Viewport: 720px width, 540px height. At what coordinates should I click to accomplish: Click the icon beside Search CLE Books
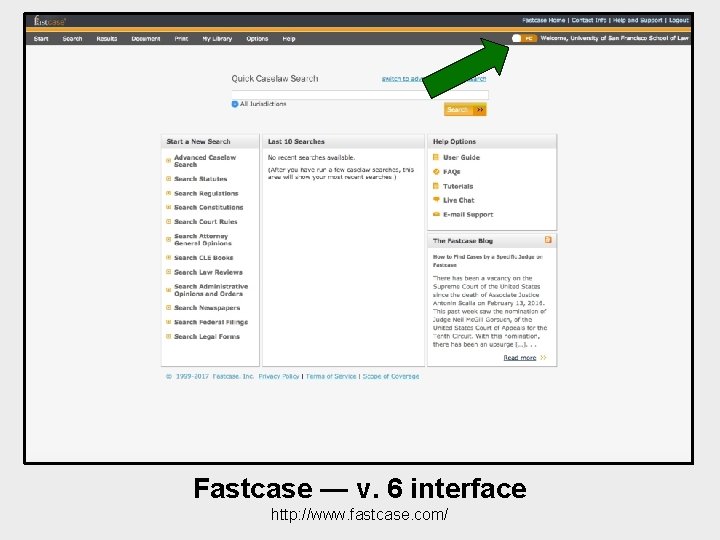pyautogui.click(x=169, y=258)
